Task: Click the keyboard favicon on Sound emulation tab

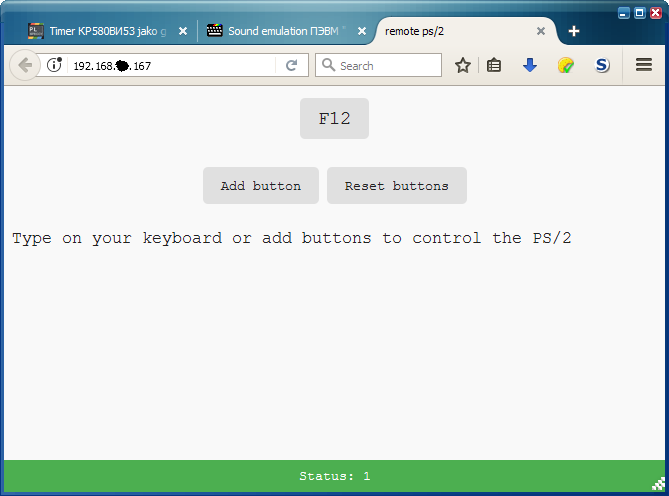Action: 214,31
